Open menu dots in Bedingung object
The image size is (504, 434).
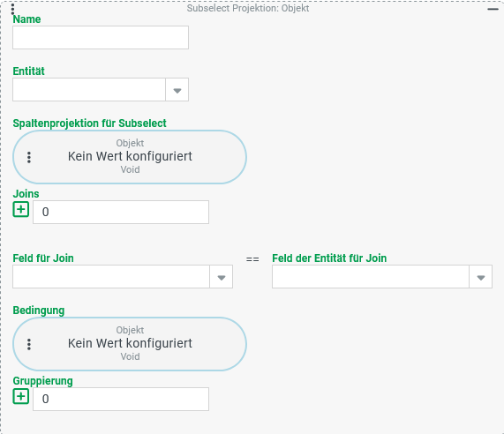(x=29, y=344)
